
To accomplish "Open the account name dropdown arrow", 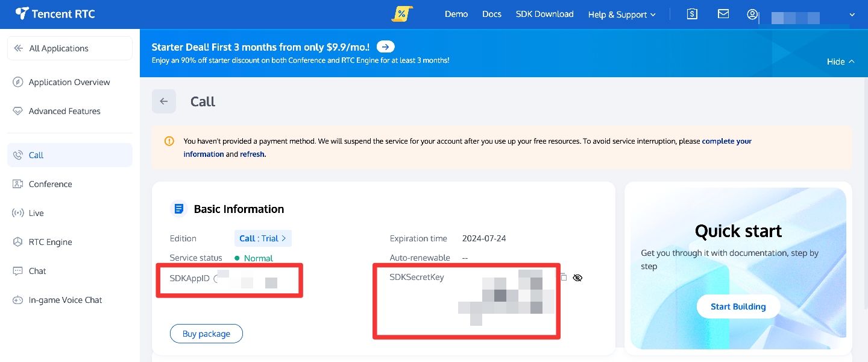I will [x=852, y=14].
